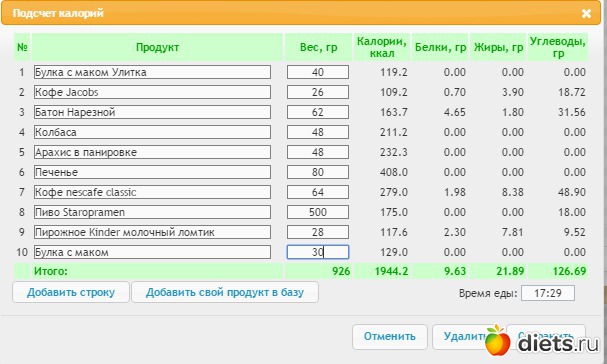Click the total carbs value 126.69
Viewport: 607px width, 364px height.
[569, 271]
